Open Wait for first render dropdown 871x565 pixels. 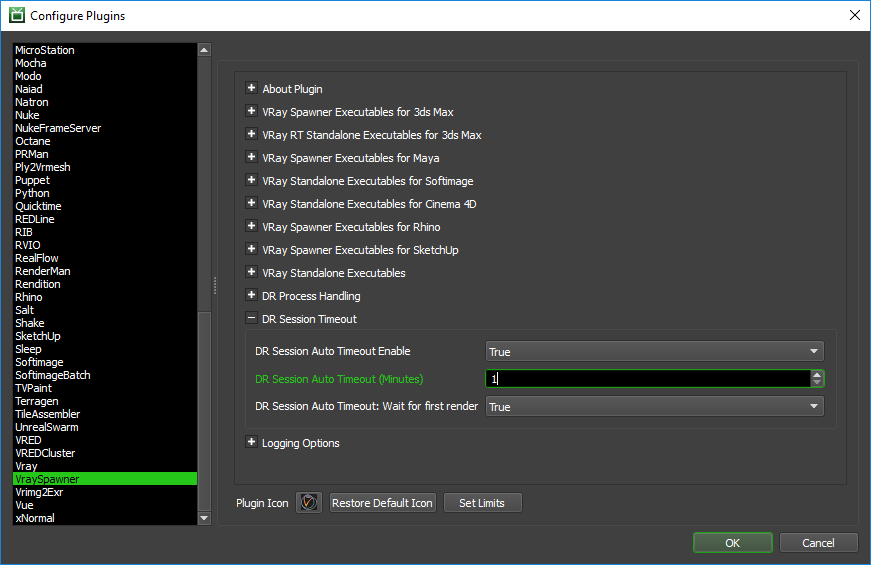654,407
